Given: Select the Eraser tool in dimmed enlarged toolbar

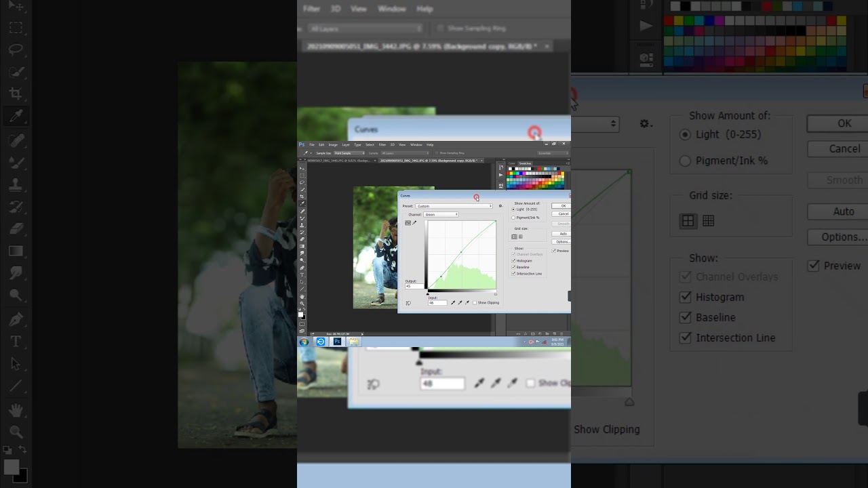Looking at the screenshot, I should pos(16,228).
